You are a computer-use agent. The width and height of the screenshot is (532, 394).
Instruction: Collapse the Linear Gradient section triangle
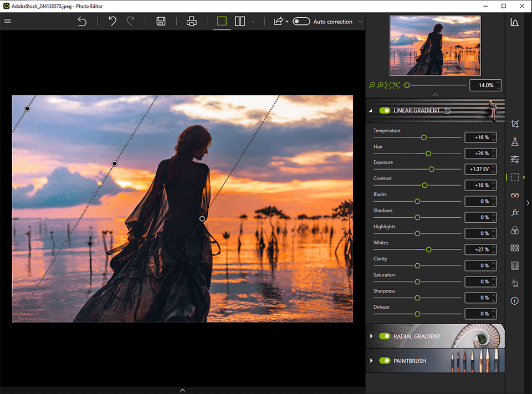(x=370, y=110)
